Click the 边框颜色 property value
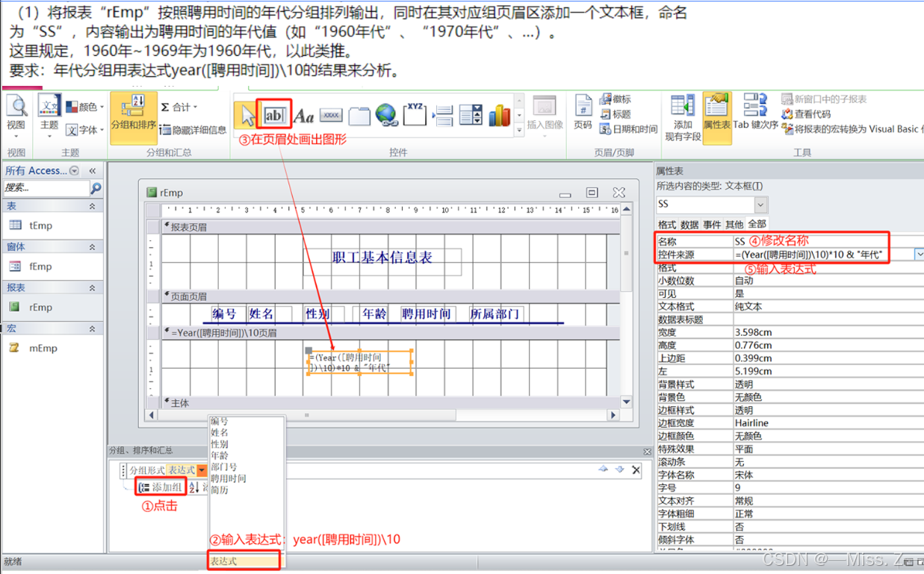Viewport: 924px width, 574px height. [x=828, y=436]
